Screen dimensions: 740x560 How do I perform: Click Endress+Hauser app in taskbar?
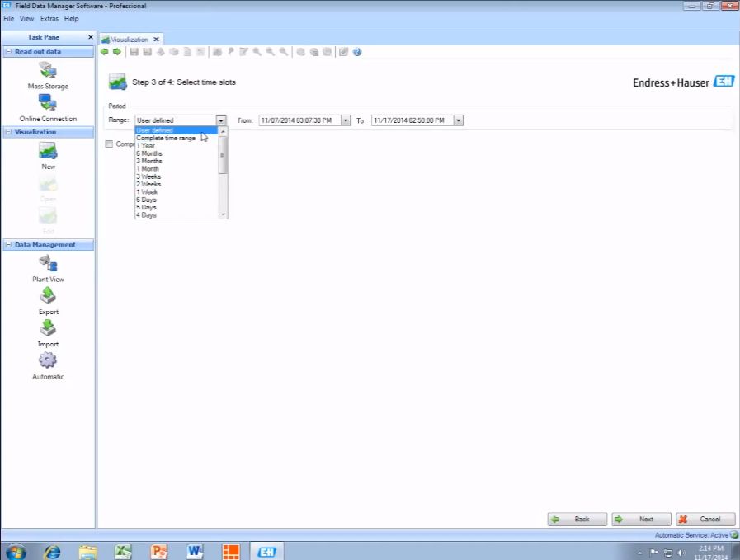click(266, 551)
